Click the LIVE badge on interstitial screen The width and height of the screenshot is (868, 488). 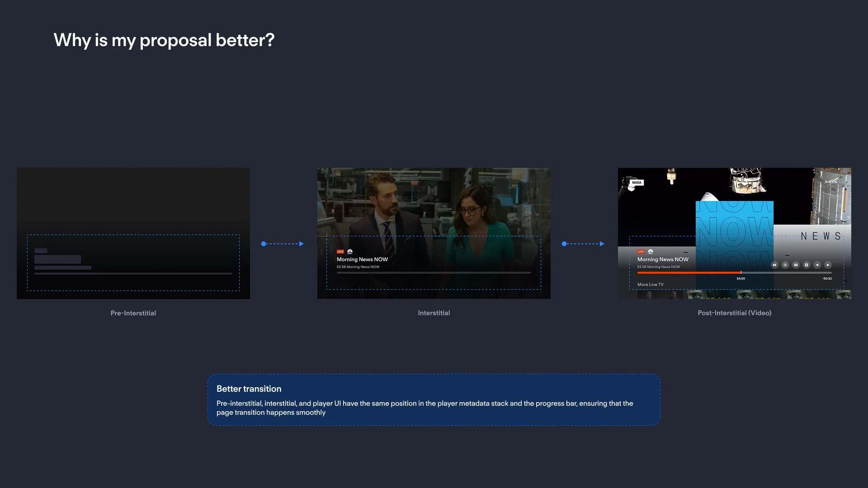click(340, 252)
